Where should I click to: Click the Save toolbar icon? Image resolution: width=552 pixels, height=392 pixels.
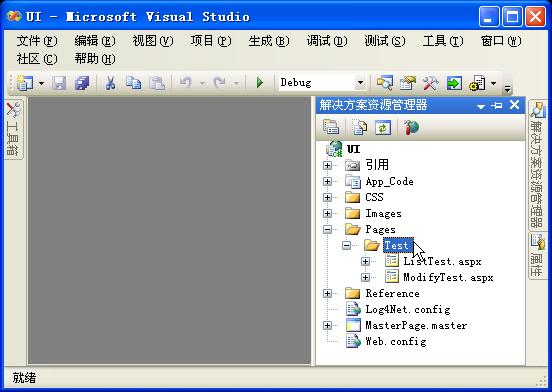point(59,83)
